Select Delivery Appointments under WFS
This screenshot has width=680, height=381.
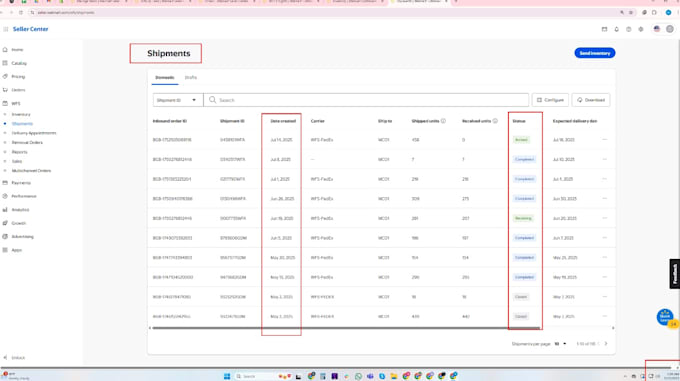click(x=34, y=133)
